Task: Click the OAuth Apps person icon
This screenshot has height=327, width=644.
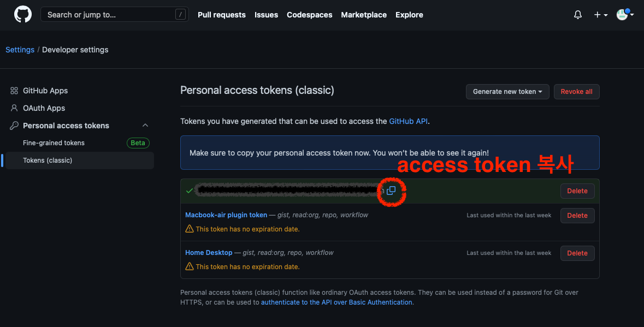Action: point(14,108)
